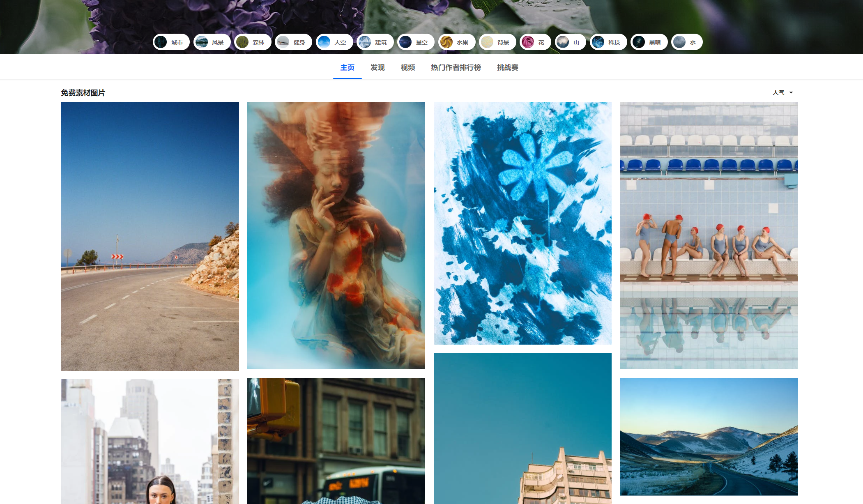This screenshot has width=863, height=504.
Task: Click the 科技 category chip
Action: [608, 42]
